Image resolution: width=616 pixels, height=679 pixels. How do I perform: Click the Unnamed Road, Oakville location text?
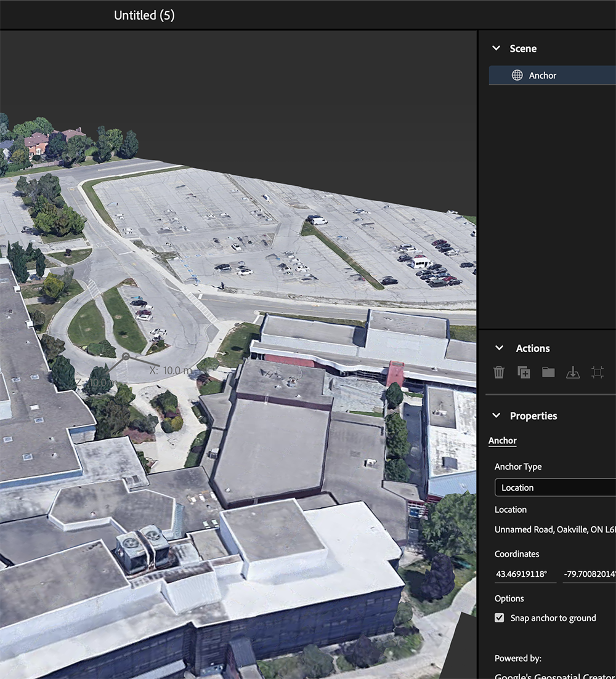553,529
